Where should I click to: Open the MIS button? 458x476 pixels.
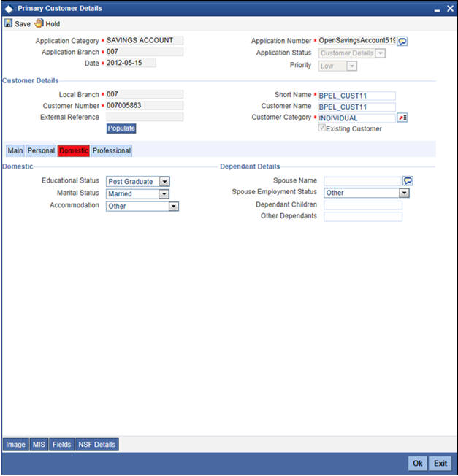coord(39,445)
